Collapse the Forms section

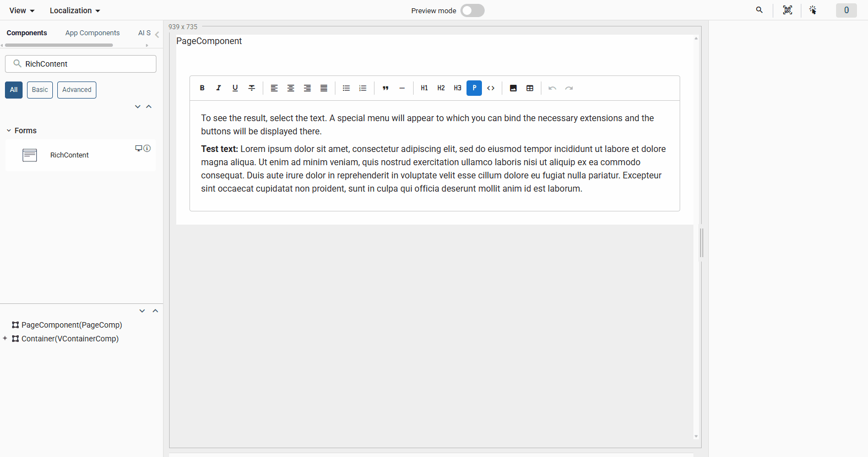point(9,130)
